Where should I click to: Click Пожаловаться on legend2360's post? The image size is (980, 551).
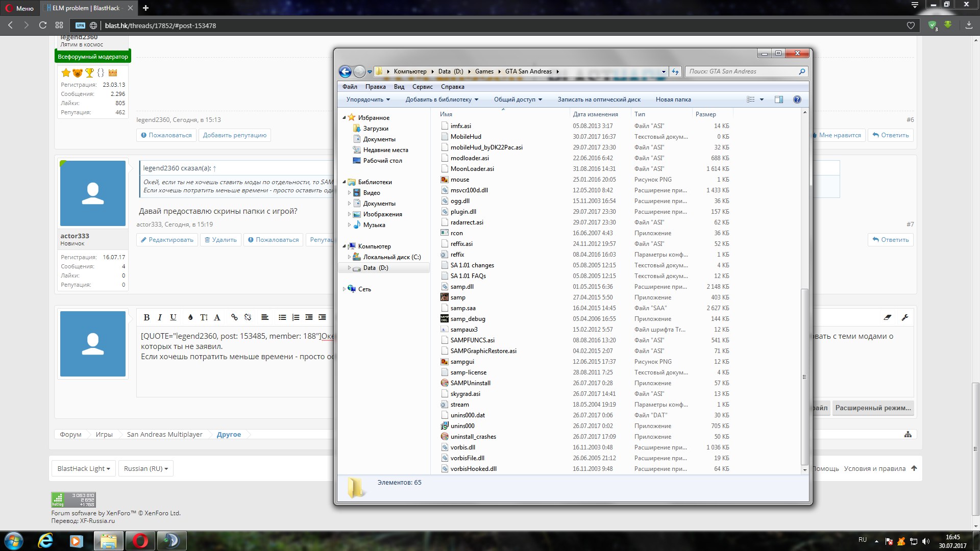[166, 135]
